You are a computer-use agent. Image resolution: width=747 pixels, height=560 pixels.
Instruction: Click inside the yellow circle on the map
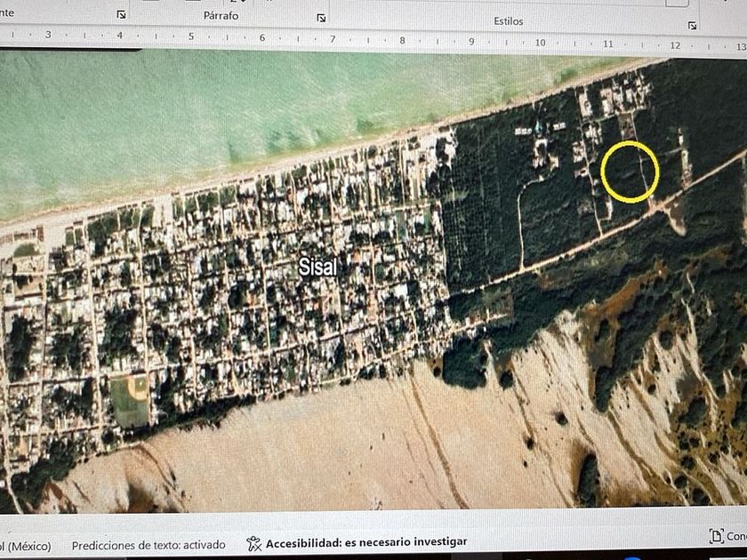[x=630, y=170]
